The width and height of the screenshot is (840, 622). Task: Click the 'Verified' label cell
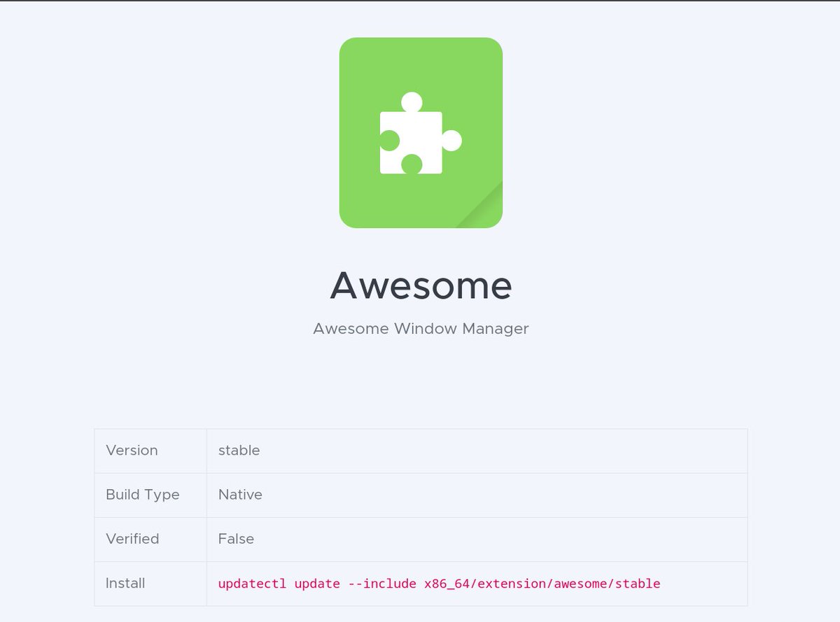(150, 539)
